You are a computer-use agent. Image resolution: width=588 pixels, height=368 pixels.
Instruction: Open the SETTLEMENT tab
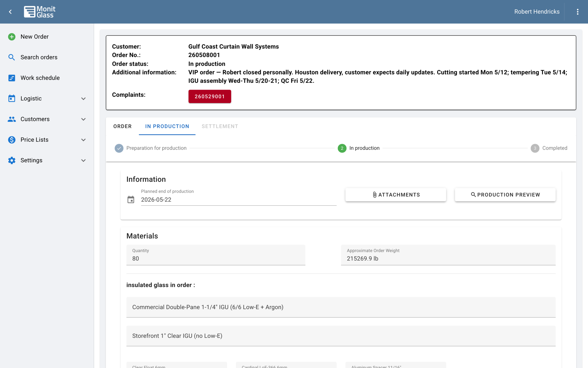coord(220,126)
